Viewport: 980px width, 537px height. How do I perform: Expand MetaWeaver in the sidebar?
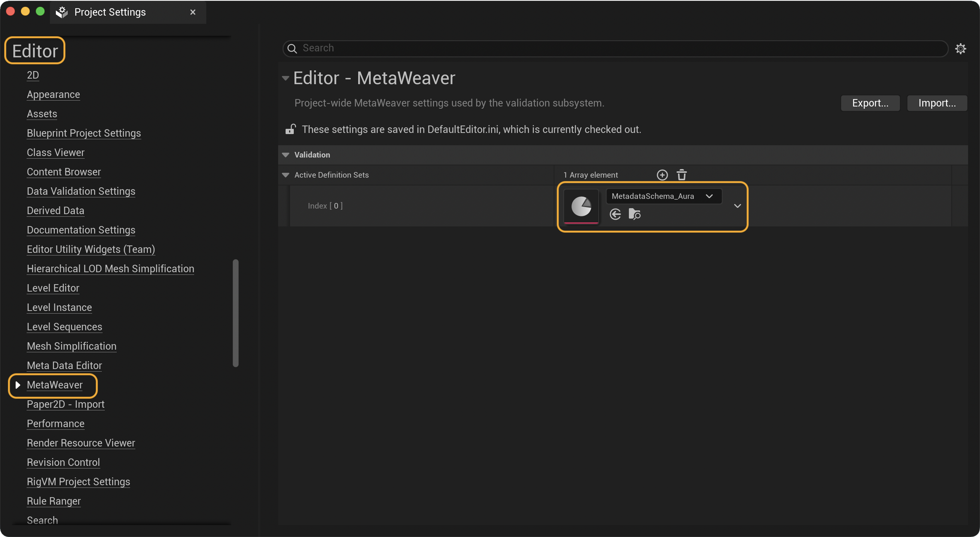pyautogui.click(x=18, y=385)
